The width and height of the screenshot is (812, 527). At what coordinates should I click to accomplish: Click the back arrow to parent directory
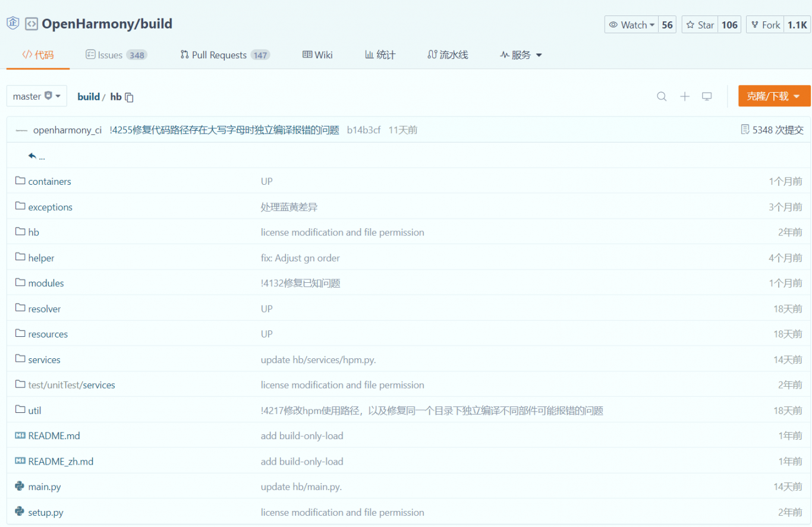32,156
